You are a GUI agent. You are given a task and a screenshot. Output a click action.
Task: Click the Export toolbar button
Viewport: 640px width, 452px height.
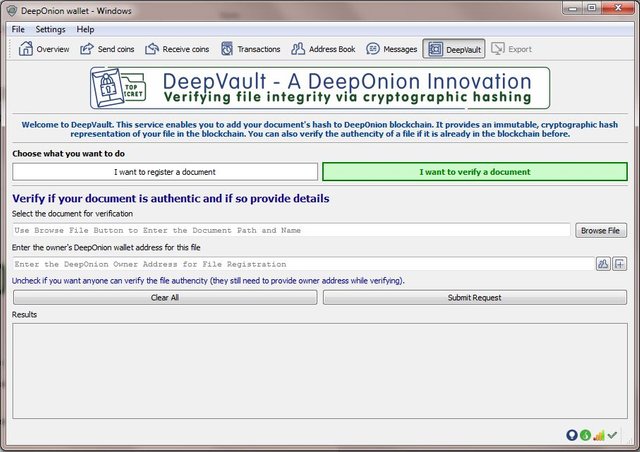point(511,49)
